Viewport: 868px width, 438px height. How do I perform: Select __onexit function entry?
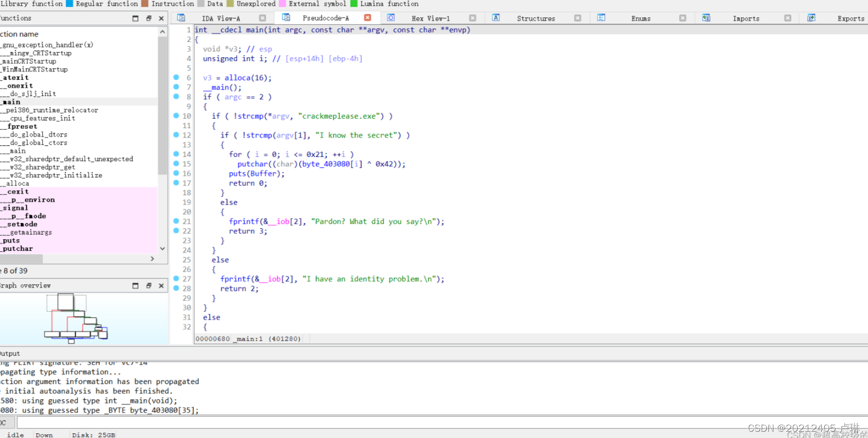79,86
